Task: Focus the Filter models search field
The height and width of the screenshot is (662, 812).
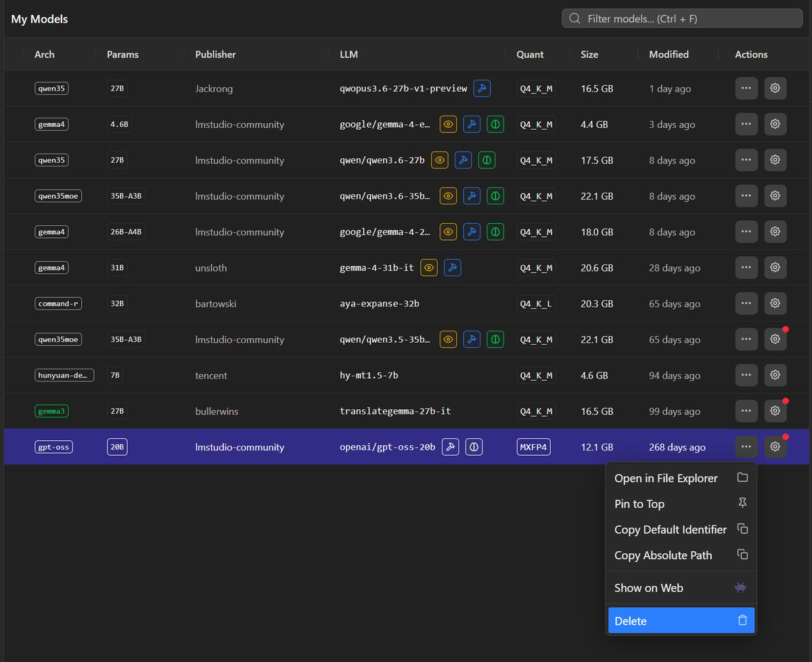Action: (682, 19)
